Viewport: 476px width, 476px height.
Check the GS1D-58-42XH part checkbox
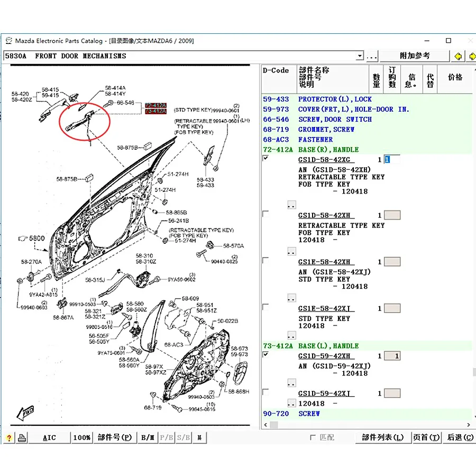coord(266,214)
